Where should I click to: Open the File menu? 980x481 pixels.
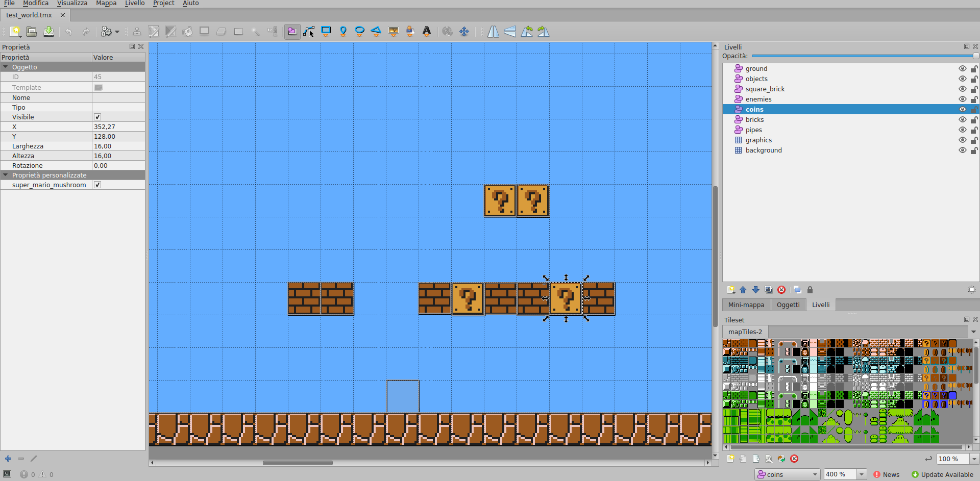tap(9, 3)
